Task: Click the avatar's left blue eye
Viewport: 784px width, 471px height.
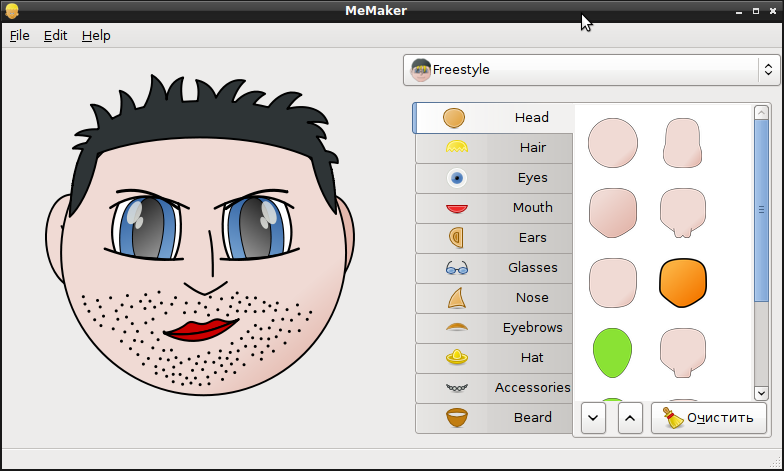Action: [147, 228]
